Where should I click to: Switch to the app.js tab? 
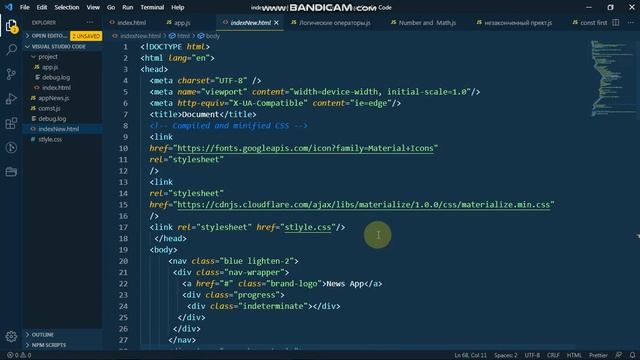182,23
